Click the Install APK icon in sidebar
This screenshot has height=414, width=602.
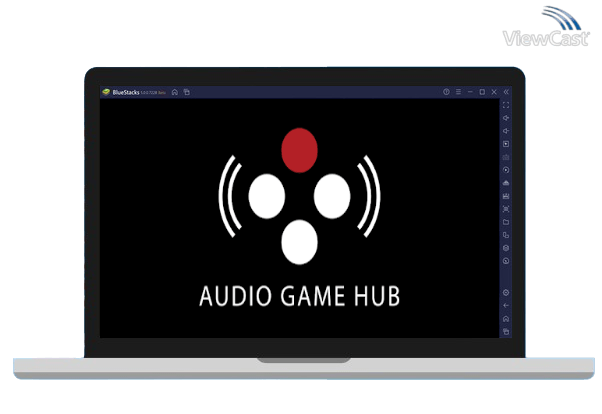click(x=506, y=183)
